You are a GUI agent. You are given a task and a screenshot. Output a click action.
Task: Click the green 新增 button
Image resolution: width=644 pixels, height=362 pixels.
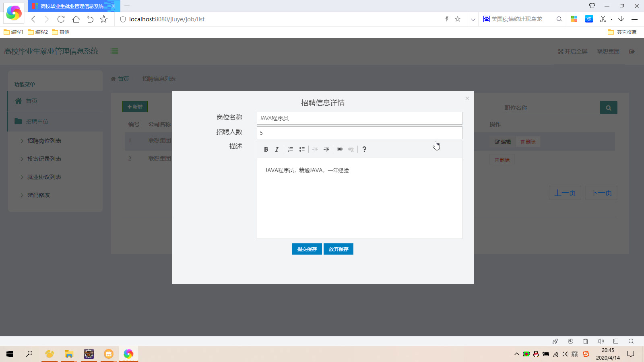coord(135,107)
